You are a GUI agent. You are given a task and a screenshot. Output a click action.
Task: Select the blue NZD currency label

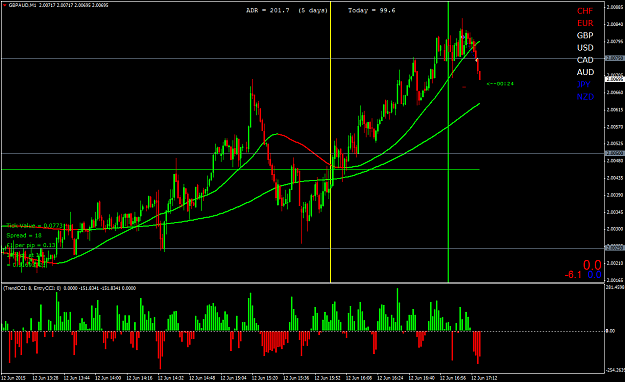[x=585, y=97]
